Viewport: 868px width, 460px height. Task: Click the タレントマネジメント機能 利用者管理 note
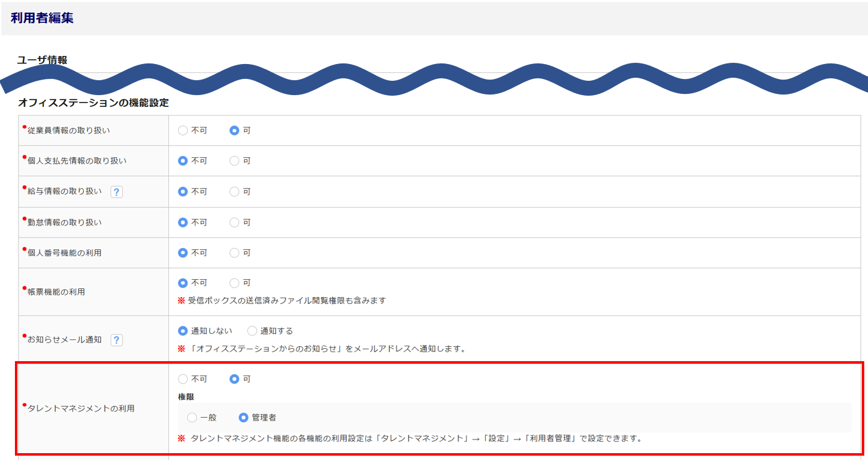410,438
